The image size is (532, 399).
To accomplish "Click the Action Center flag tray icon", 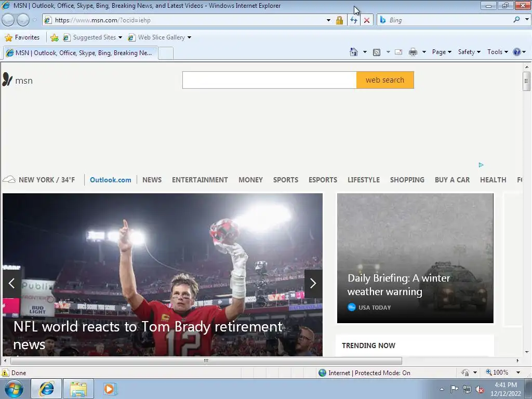I will pos(454,389).
